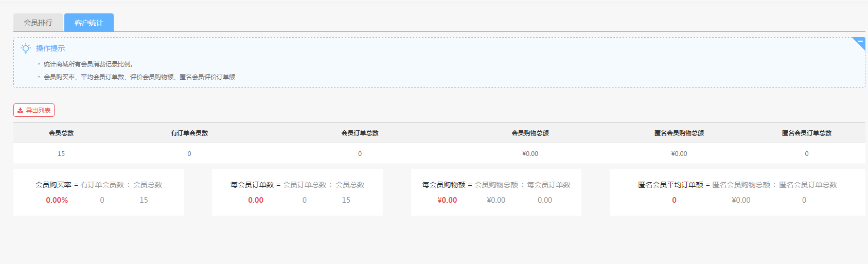
Task: Click the red 0.00 orders-per-member value
Action: (256, 200)
